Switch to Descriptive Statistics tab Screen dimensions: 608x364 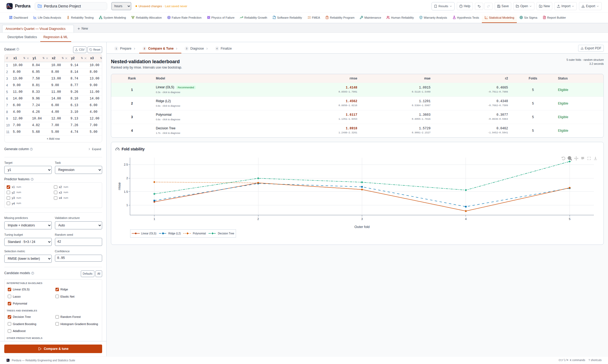tap(22, 37)
